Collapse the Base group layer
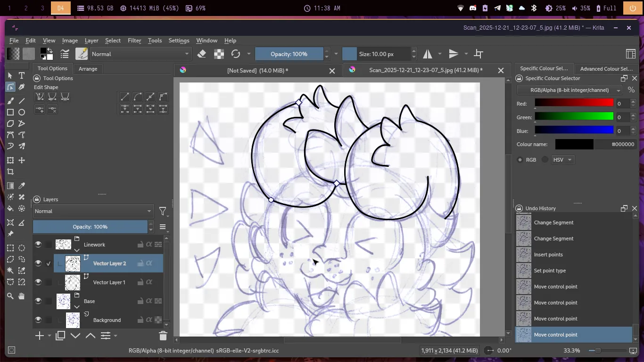 76,306
